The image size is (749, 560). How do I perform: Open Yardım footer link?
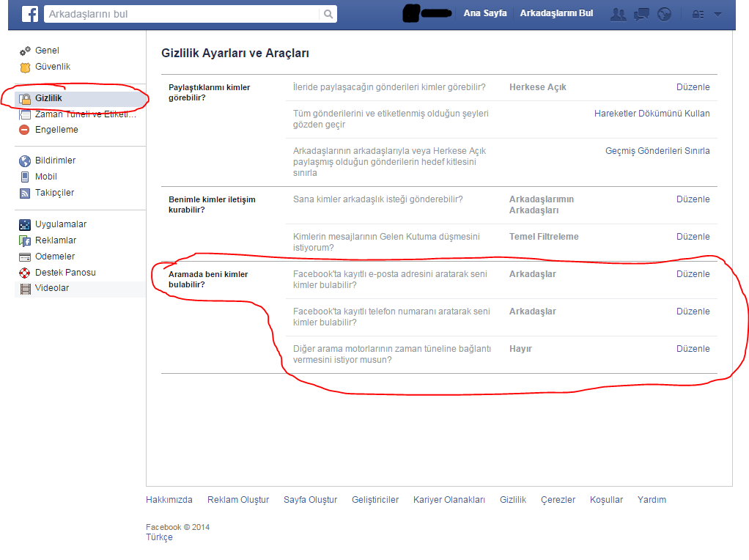pyautogui.click(x=652, y=500)
